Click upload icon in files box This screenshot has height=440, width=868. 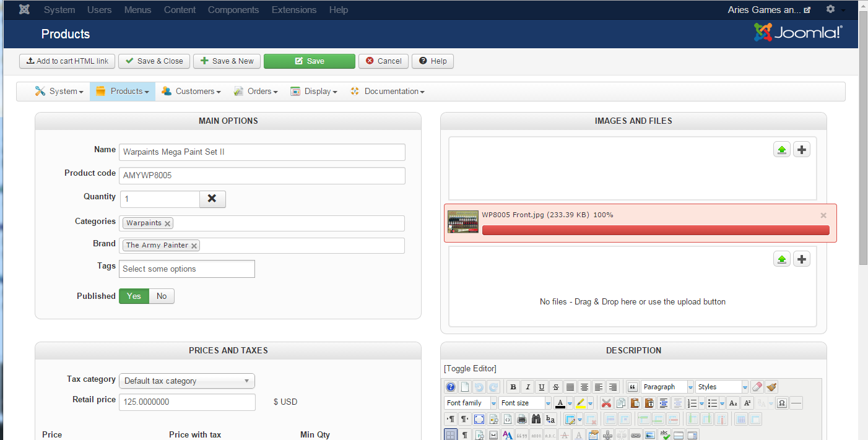click(782, 259)
